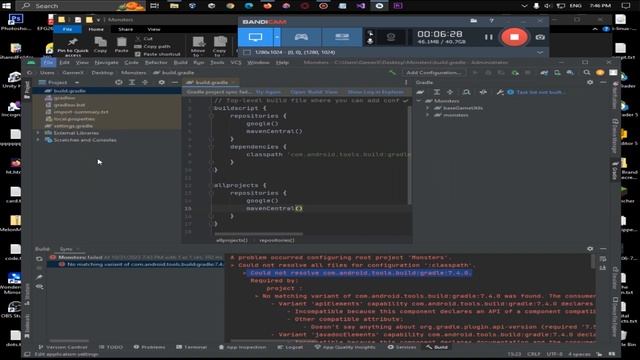The height and width of the screenshot is (360, 640).
Task: Open Gradle build tool settings wrench
Action: [500, 92]
